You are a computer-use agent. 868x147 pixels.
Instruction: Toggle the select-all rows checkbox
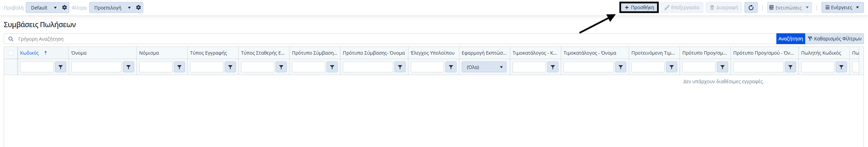pyautogui.click(x=11, y=53)
